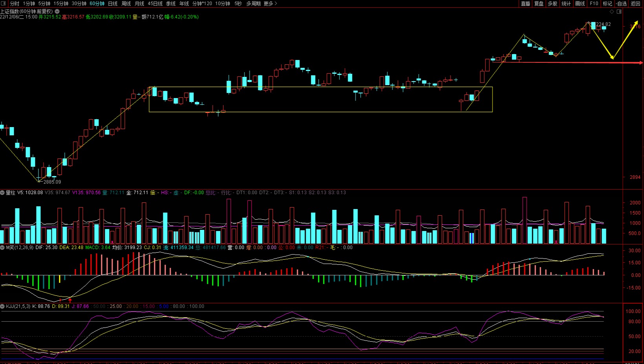Screen dimensions: 644x364
Task: Click 返回 to go back
Action: click(x=635, y=4)
